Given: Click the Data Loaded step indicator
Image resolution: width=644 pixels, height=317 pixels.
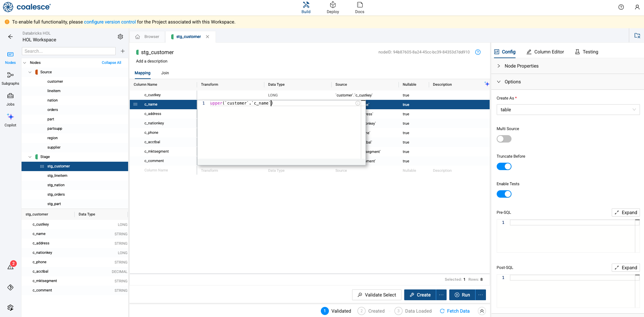Looking at the screenshot, I should click(413, 311).
